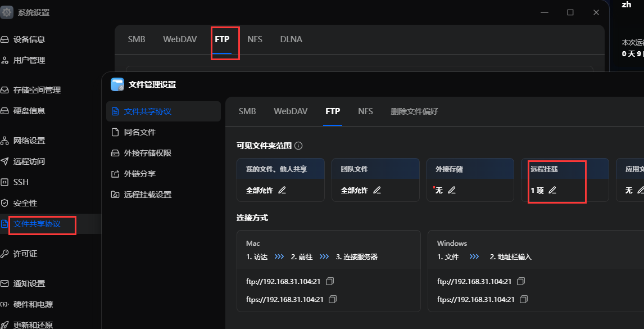This screenshot has width=644, height=329.
Task: Open 通知设置 page
Action: coord(29,283)
